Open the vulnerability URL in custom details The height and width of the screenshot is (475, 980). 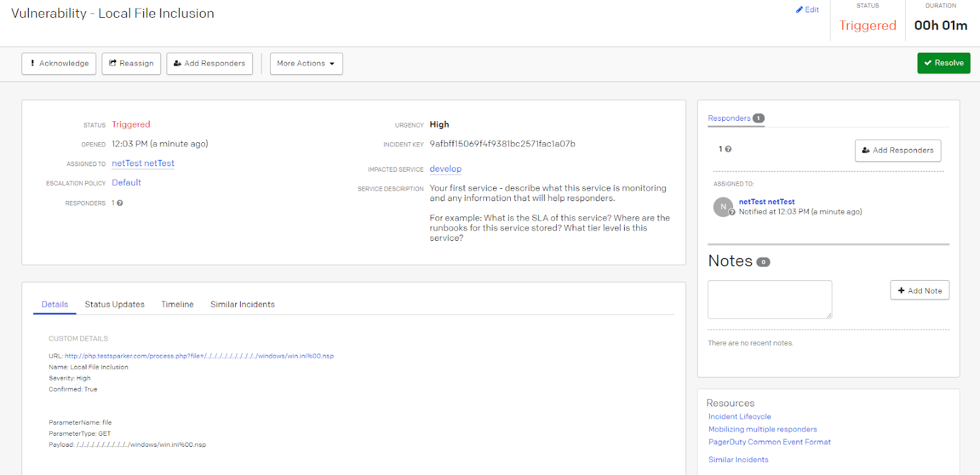tap(199, 356)
